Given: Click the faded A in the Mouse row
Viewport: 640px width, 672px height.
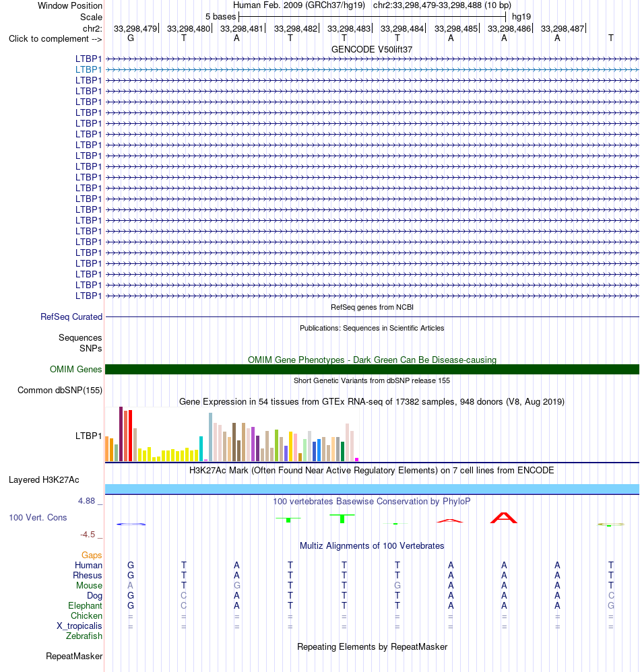Looking at the screenshot, I should (x=130, y=585).
